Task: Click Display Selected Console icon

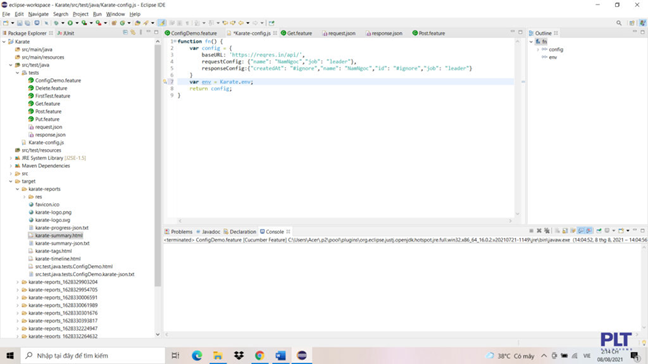Action: coord(607,231)
